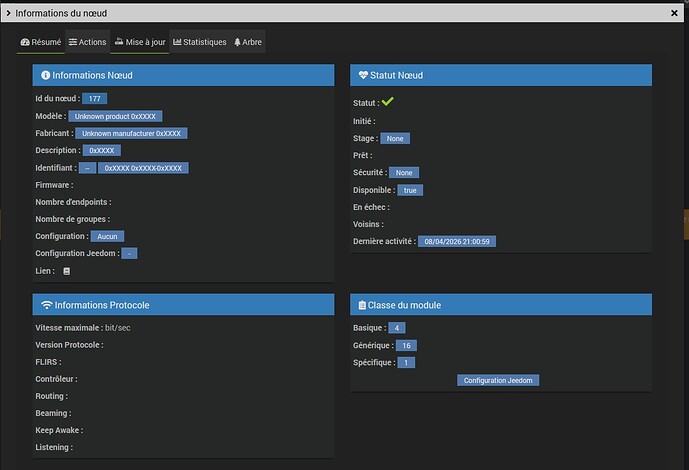Screen dimensions: 689x470
Task: Go to the Arbre tab
Action: click(248, 42)
